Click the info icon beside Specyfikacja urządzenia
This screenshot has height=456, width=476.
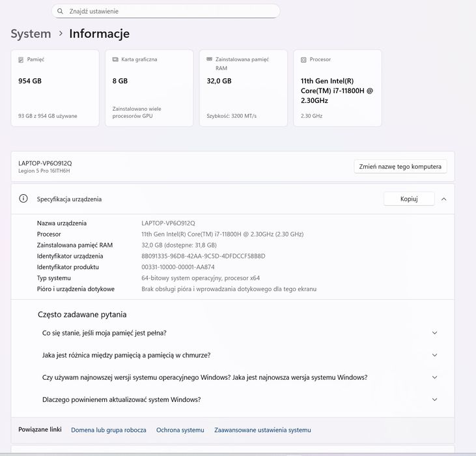click(23, 199)
